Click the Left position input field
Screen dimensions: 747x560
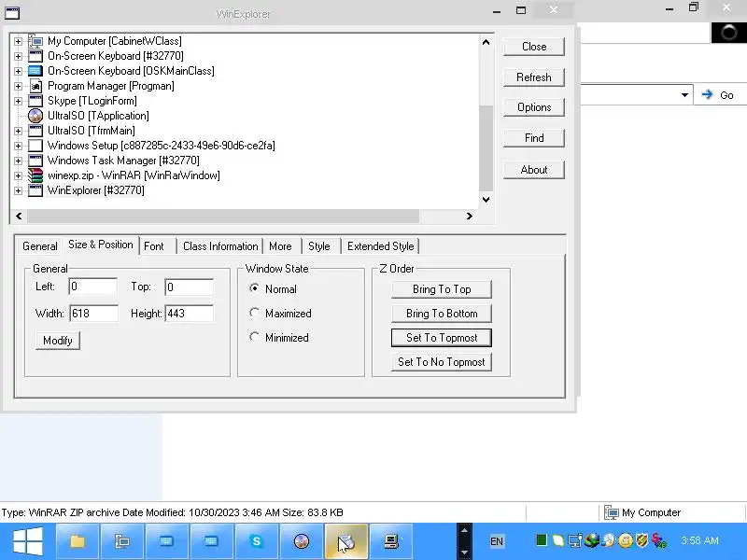pos(92,287)
